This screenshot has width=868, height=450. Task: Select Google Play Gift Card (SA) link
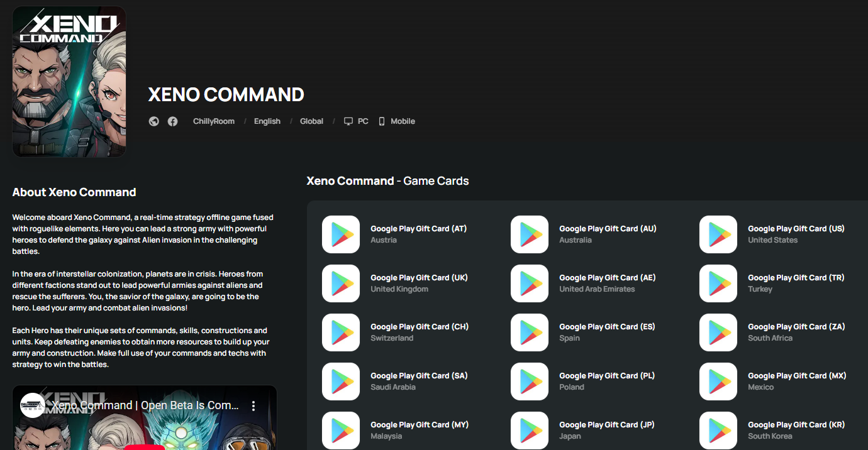419,376
